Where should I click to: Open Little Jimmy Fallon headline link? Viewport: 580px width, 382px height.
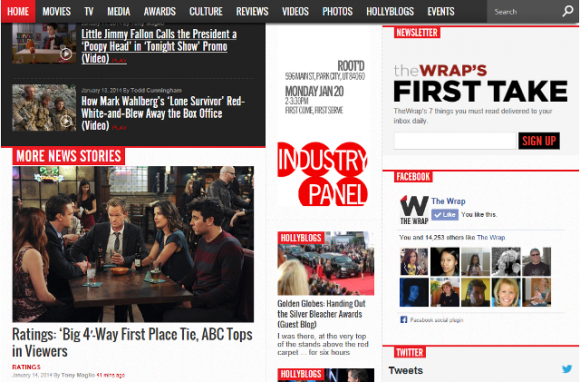159,46
